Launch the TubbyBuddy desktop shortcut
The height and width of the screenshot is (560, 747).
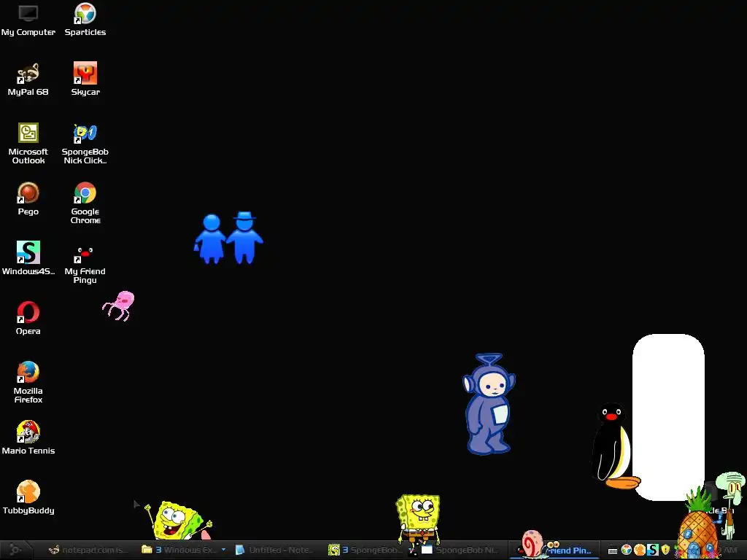pos(28,498)
